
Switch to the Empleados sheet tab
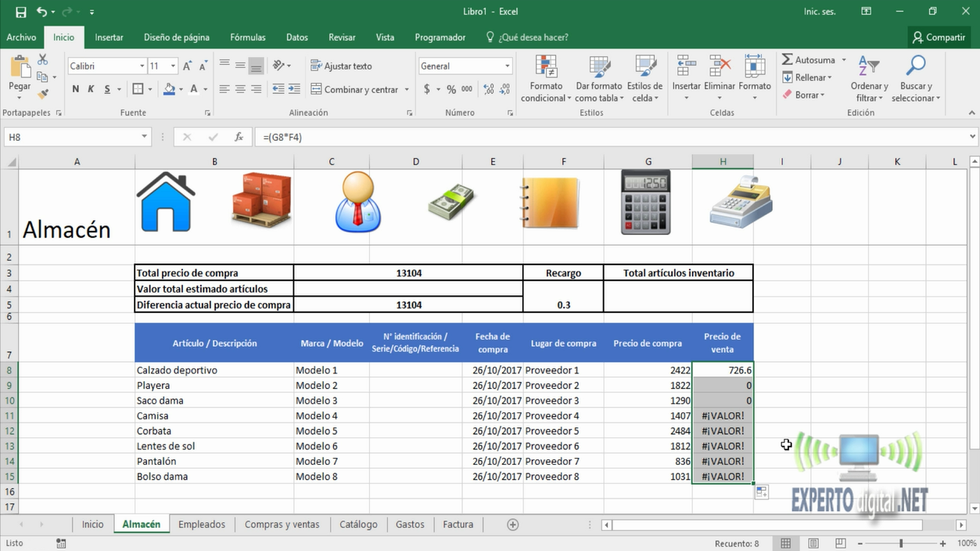tap(201, 524)
